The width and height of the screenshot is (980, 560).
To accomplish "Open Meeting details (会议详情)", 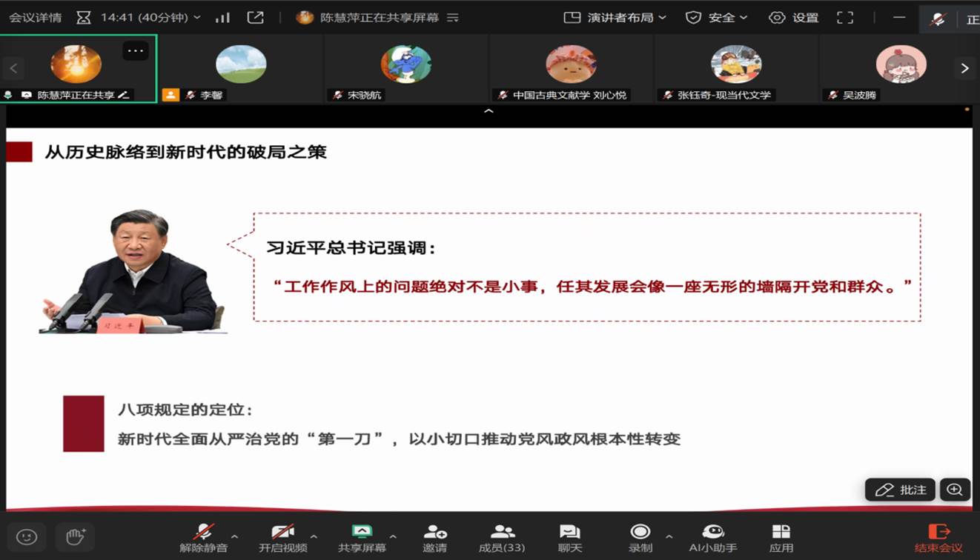I will (36, 17).
